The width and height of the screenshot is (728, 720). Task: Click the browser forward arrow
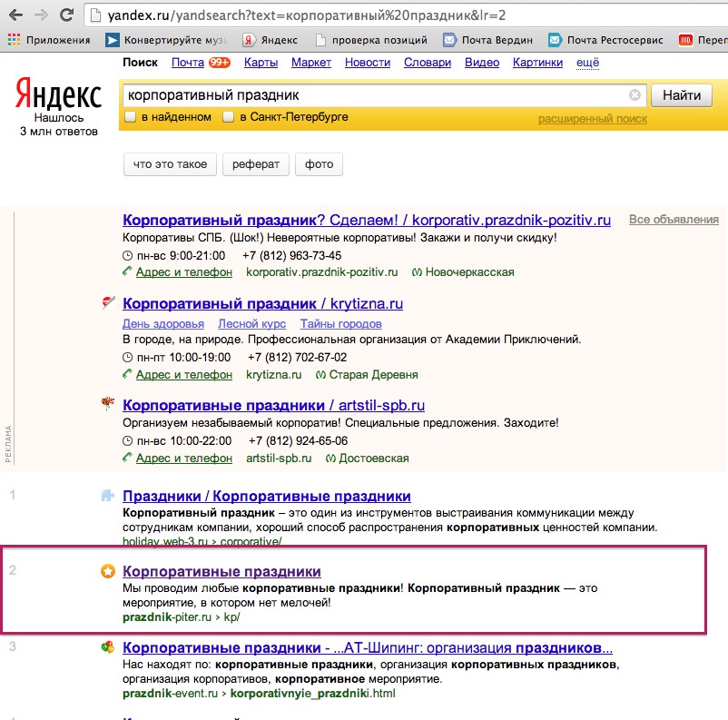pos(42,15)
